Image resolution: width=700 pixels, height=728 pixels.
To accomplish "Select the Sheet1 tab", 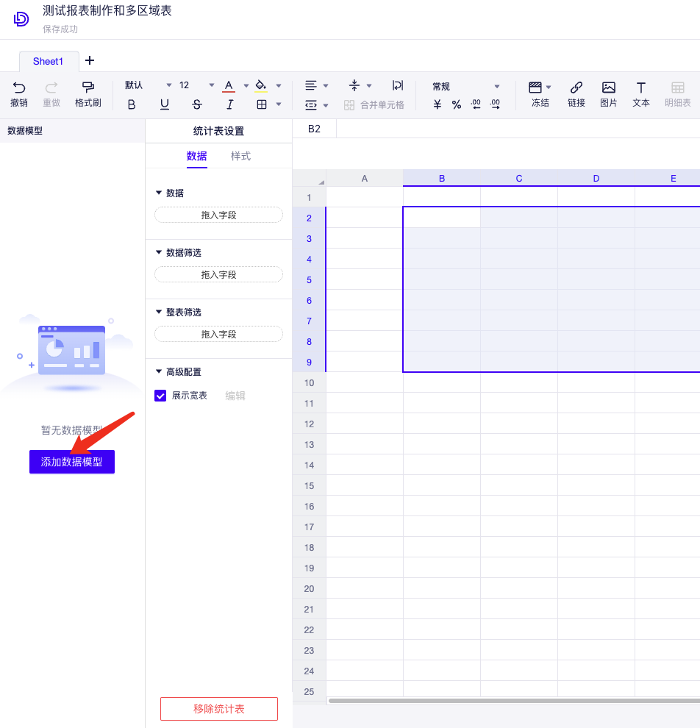I will coord(49,61).
